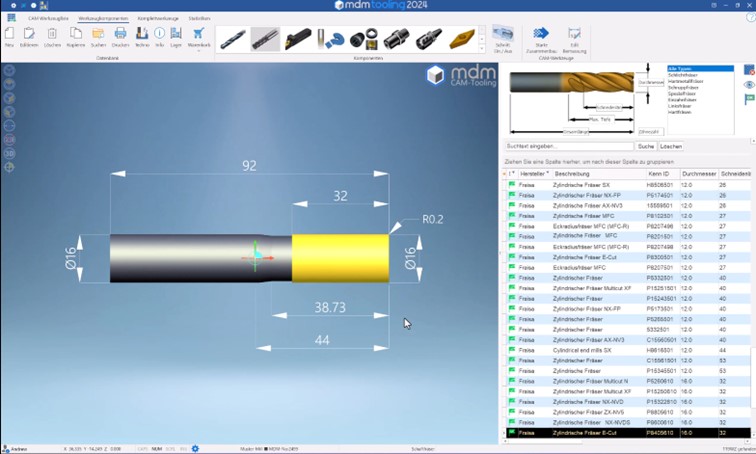756x454 pixels.
Task: Click the horizontal arrows fit icon in sidebar
Action: coord(9,125)
